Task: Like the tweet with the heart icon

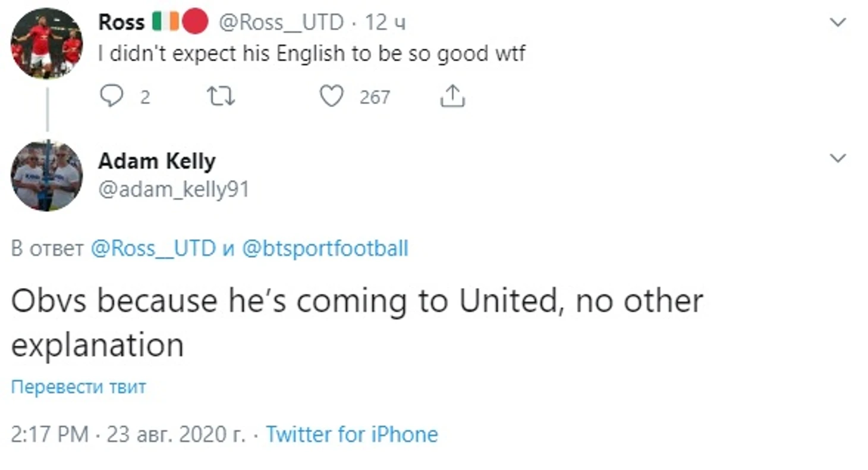Action: point(332,96)
